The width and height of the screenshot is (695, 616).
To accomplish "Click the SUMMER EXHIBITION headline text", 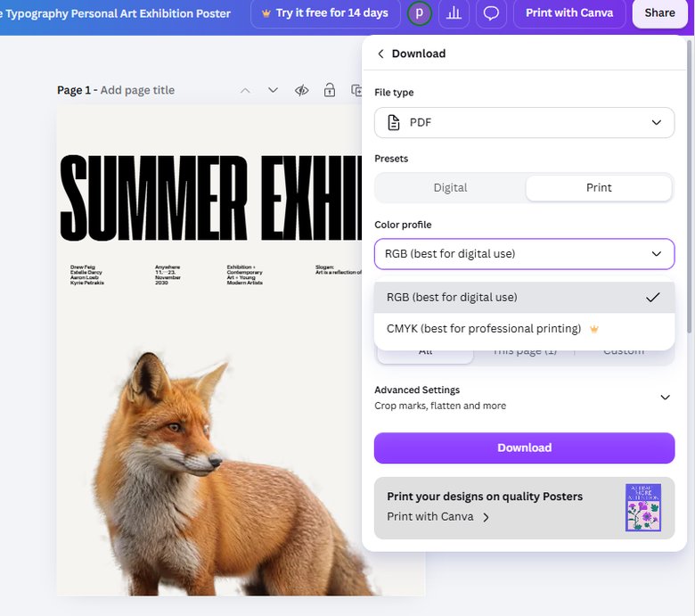I will 211,198.
